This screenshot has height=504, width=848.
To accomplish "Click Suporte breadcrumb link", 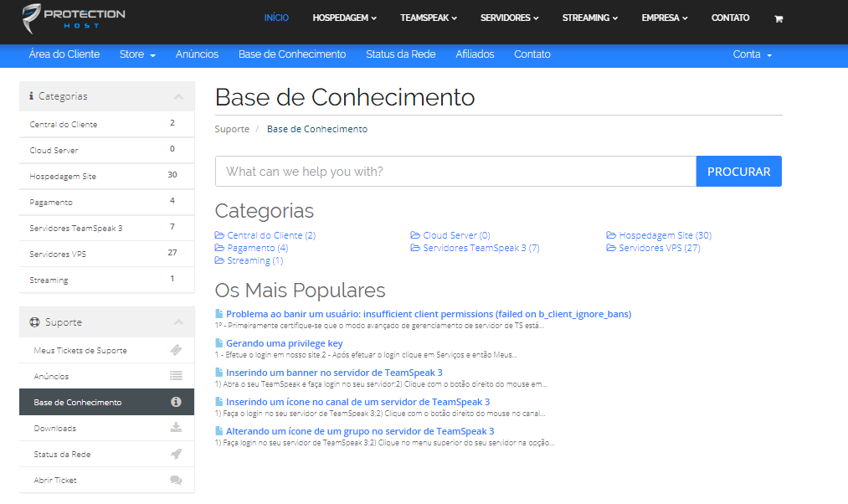I will click(232, 129).
